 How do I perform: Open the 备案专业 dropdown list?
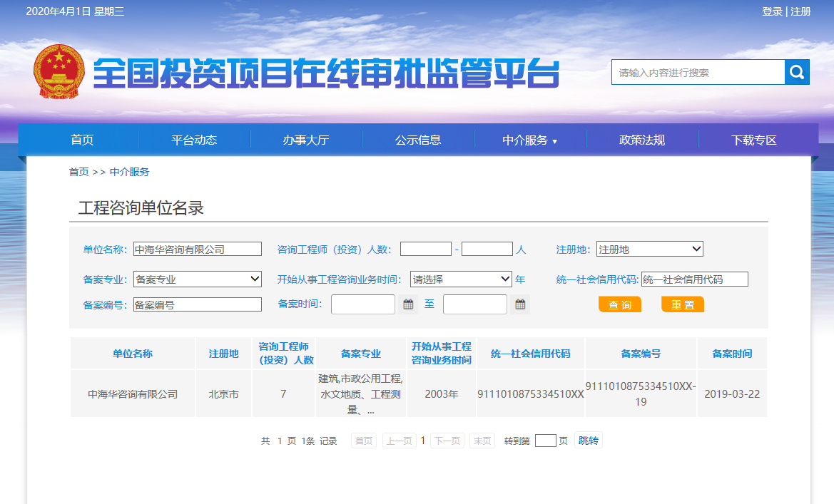tap(198, 279)
